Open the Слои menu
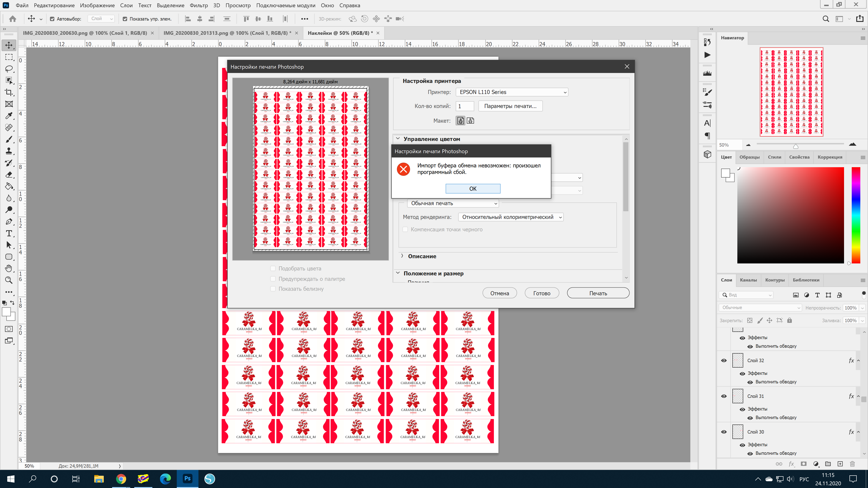This screenshot has height=488, width=868. pyautogui.click(x=126, y=5)
